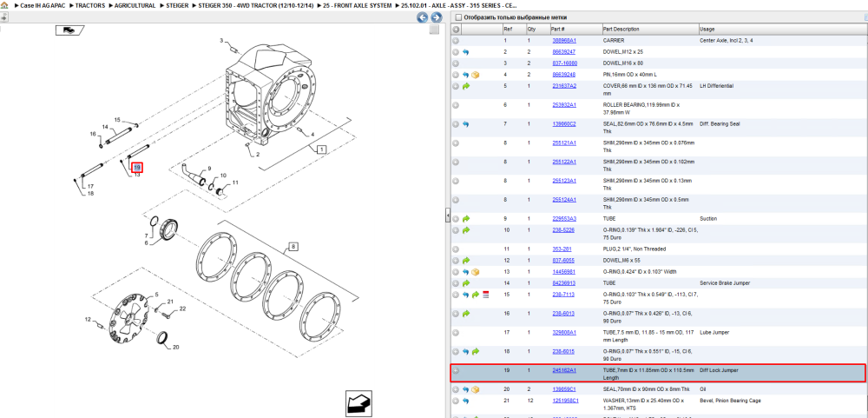Select callout 11 plug in diagram

click(235, 182)
